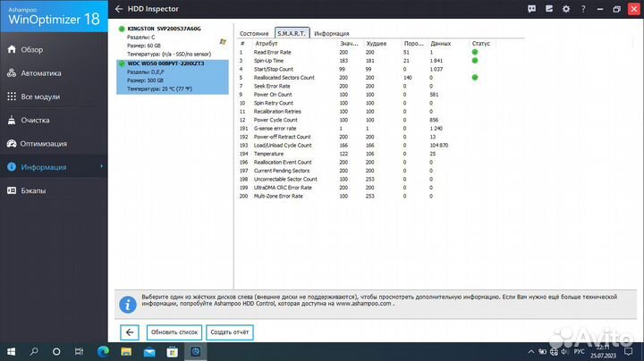The width and height of the screenshot is (644, 361).
Task: Click the gauge icon beside Оптимизация
Action: (12, 144)
